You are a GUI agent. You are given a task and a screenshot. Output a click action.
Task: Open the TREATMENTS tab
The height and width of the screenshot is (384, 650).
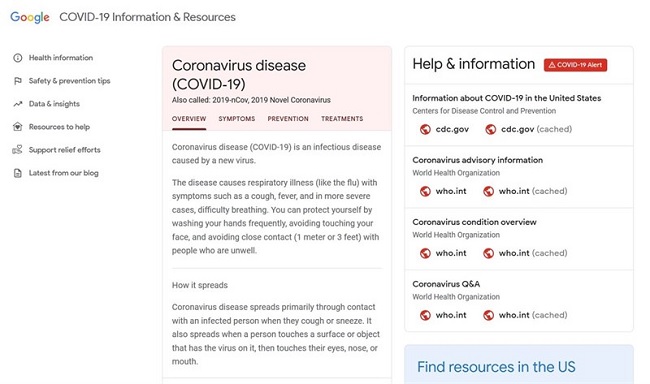[x=342, y=119]
